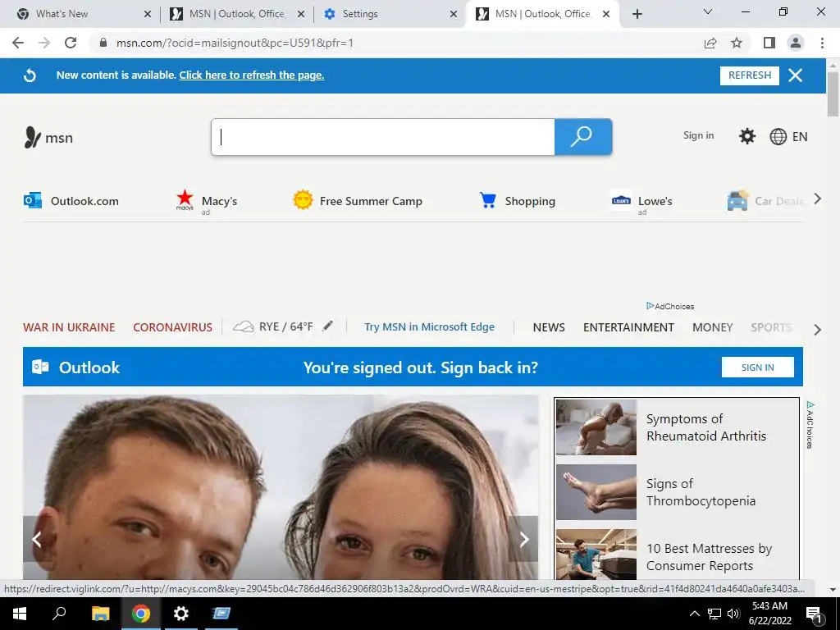Screen dimensions: 840x630
Task: Click 'Click here to refresh the page' link
Action: [x=251, y=75]
